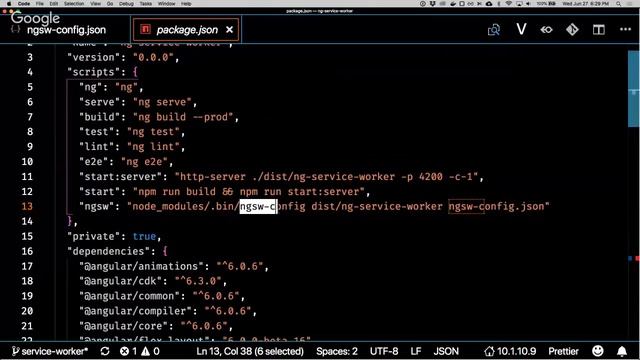Open notifications bell in status bar
The height and width of the screenshot is (360, 640).
tap(622, 351)
